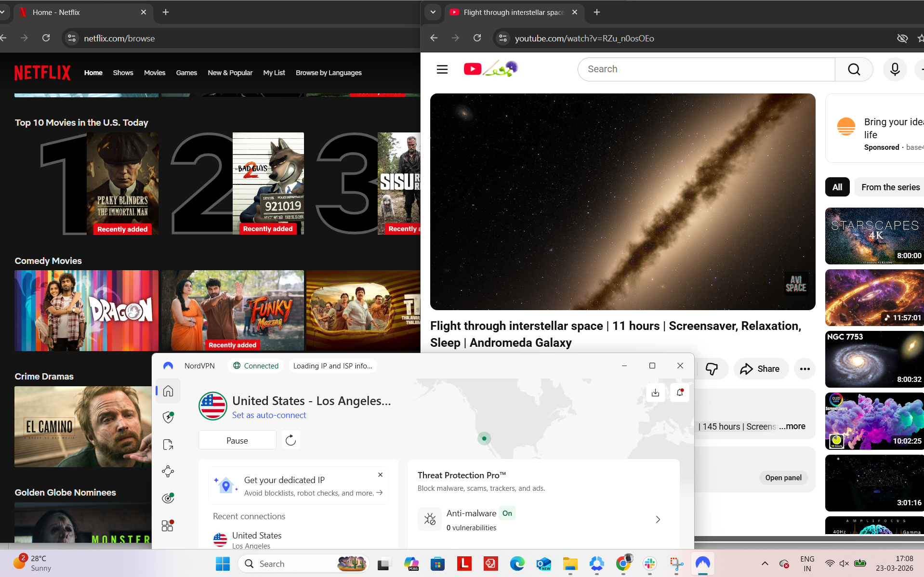Switch to Home - Netflix browser tab
Viewport: 924px width, 577px height.
coord(82,13)
